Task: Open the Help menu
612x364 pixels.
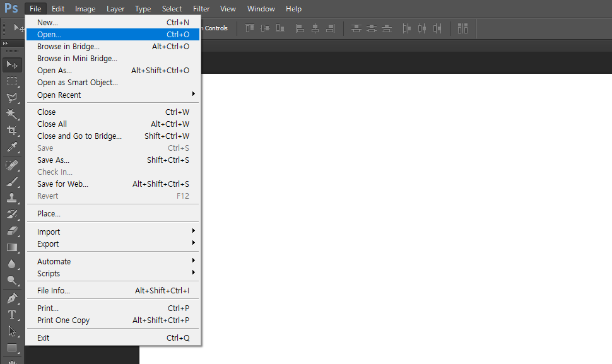Action: point(293,9)
